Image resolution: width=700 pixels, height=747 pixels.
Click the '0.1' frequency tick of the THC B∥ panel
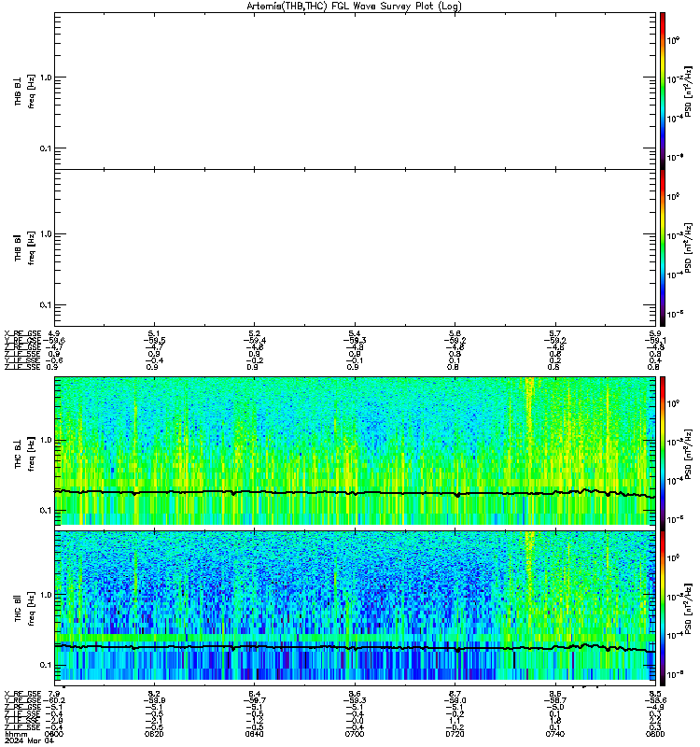pyautogui.click(x=46, y=665)
